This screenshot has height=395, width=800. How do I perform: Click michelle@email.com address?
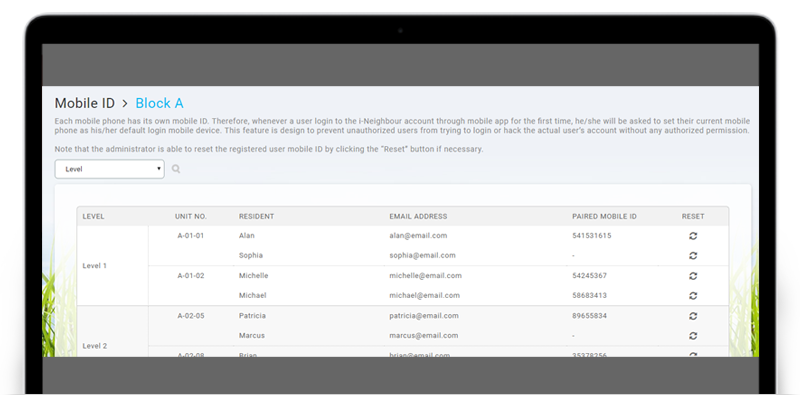[x=426, y=276]
